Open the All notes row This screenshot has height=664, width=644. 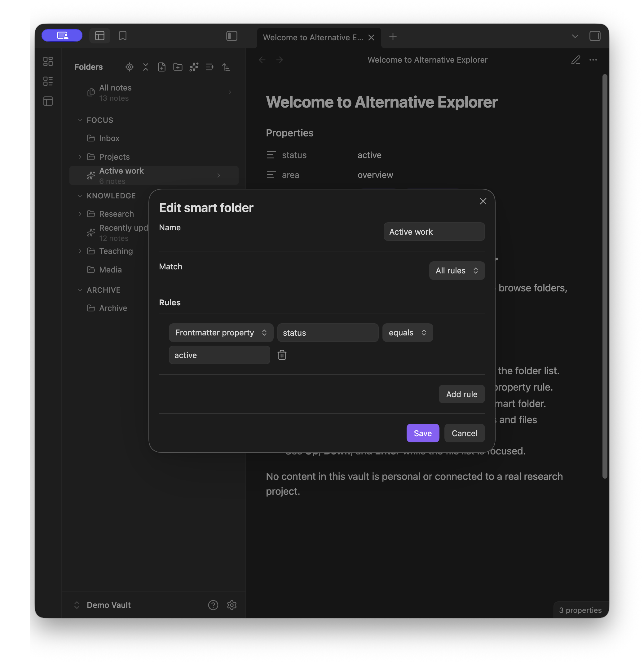pyautogui.click(x=154, y=92)
